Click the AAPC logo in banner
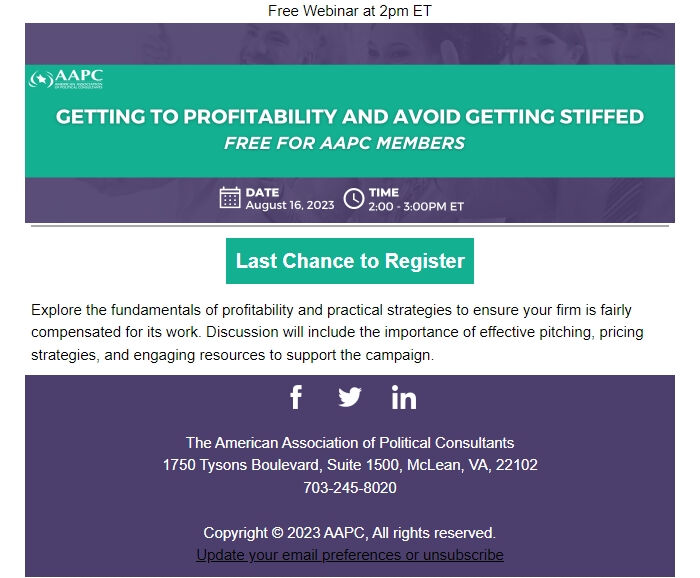Screen dimensions: 700x578 point(67,79)
